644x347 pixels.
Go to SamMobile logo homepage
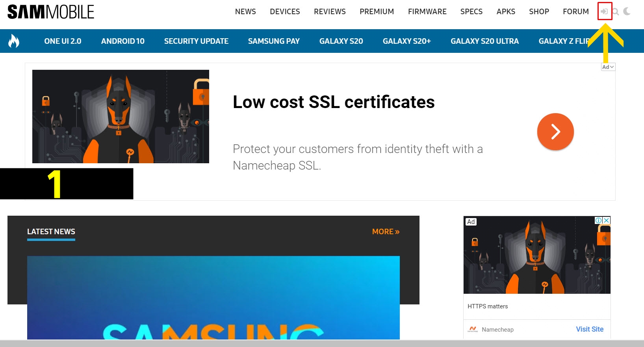(x=51, y=12)
